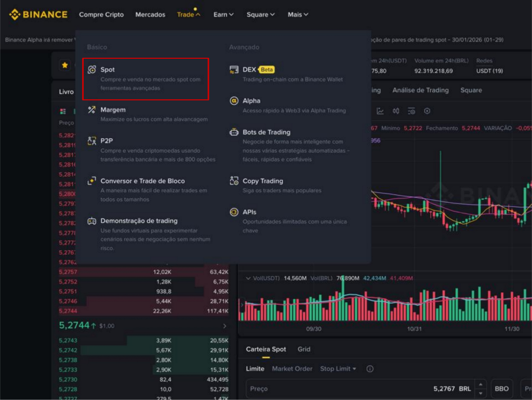
Task: Expand the Mais dropdown
Action: (298, 15)
